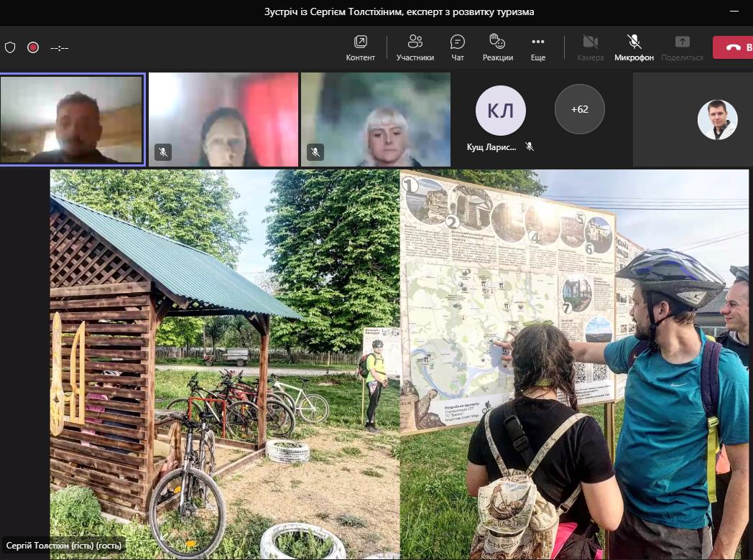Click the Кущ Ларис... participant name
The width and height of the screenshot is (753, 560).
[491, 147]
